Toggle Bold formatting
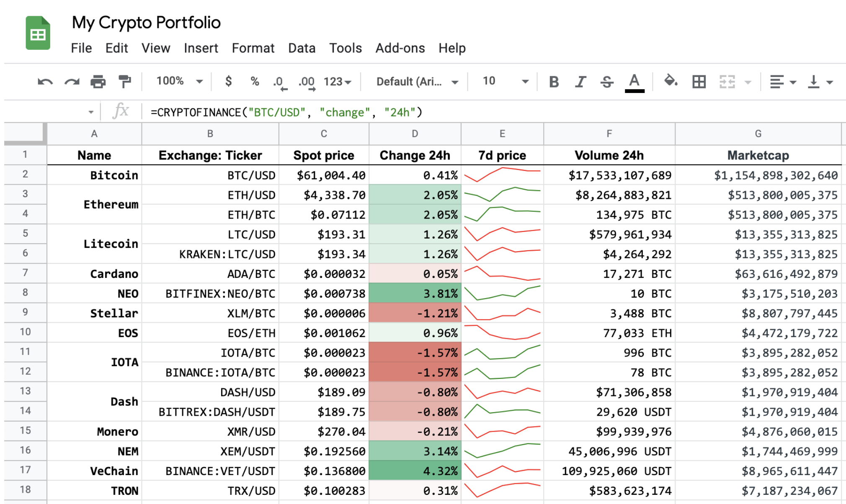 point(554,82)
